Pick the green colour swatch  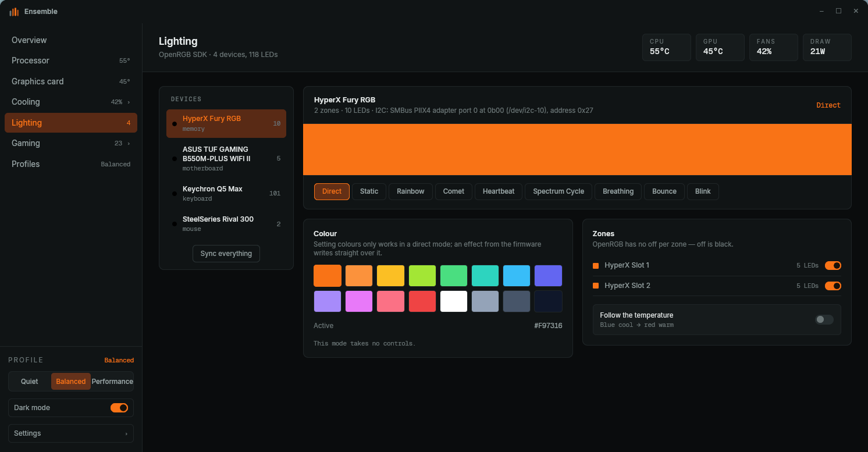(x=454, y=276)
